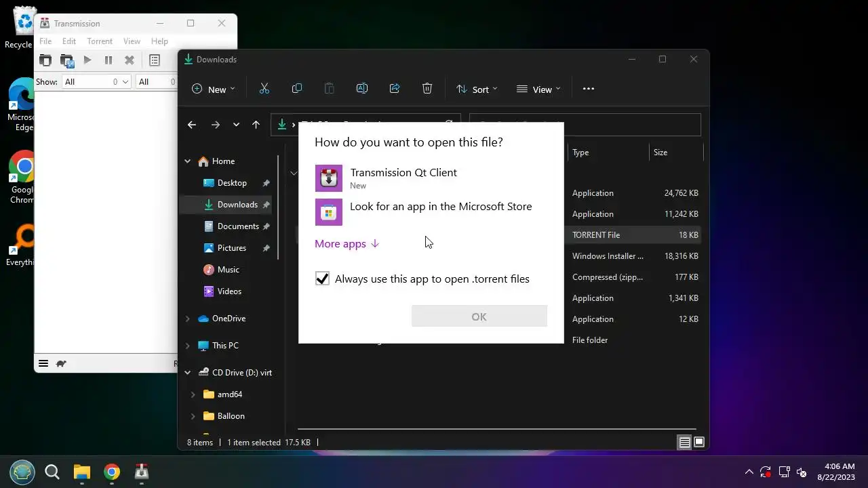Switch Explorer to large thumbnails view icon
868x488 pixels.
[699, 443]
